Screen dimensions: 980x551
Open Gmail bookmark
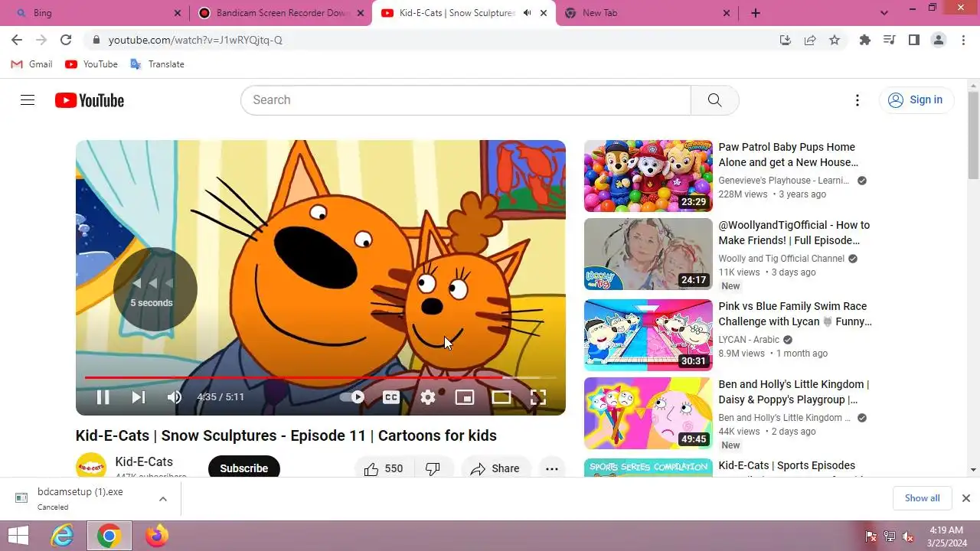pos(31,64)
